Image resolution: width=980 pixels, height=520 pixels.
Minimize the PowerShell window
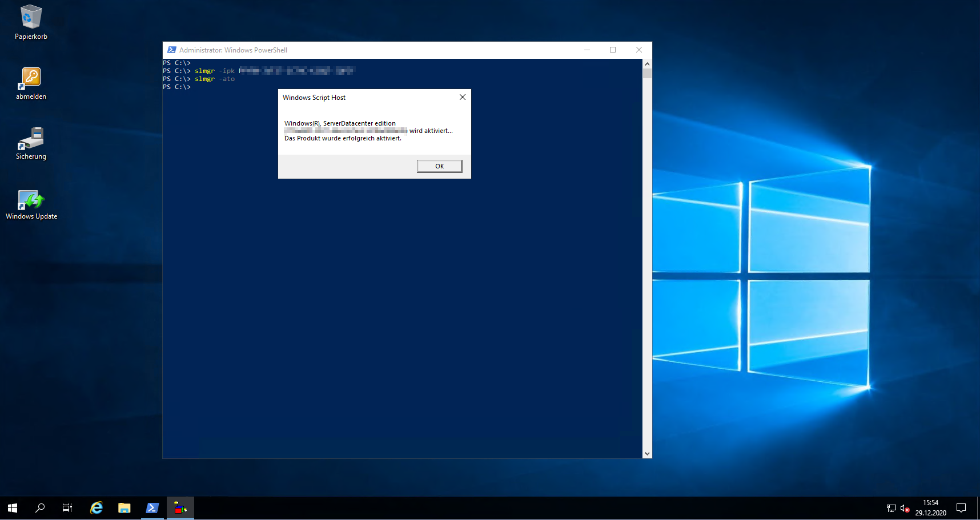587,50
